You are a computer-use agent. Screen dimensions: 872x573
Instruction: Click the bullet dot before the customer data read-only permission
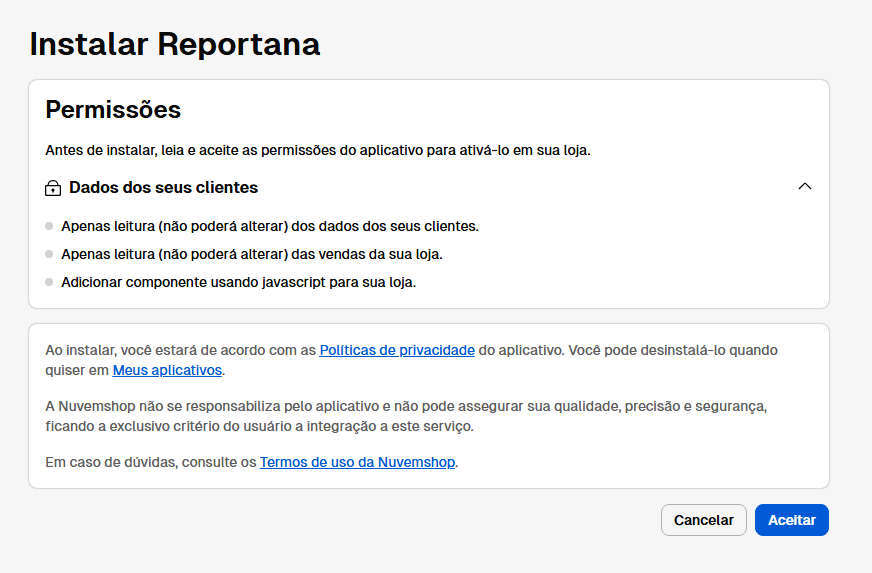point(49,226)
